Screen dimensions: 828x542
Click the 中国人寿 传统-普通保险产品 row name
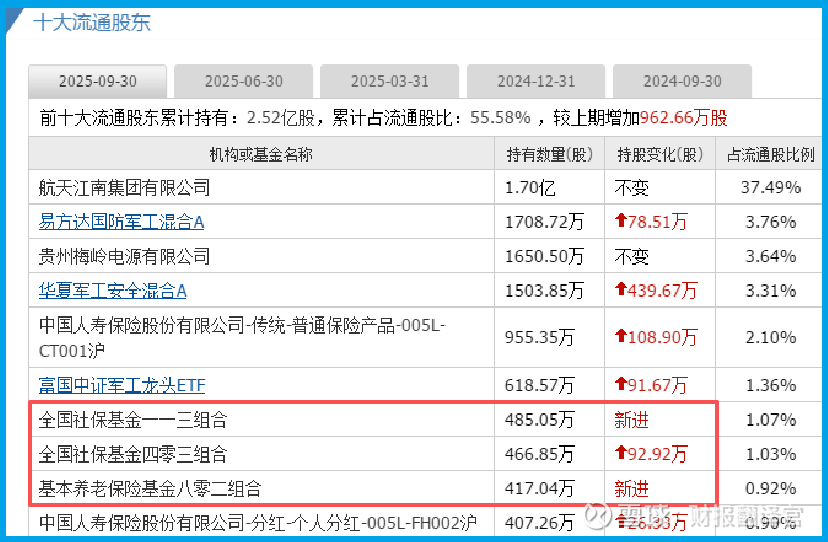click(x=243, y=337)
